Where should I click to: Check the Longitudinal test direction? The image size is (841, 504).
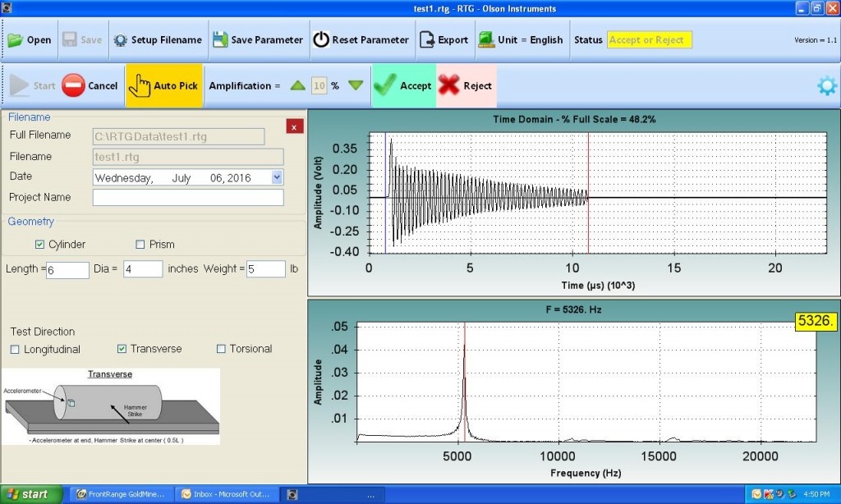[x=14, y=349]
